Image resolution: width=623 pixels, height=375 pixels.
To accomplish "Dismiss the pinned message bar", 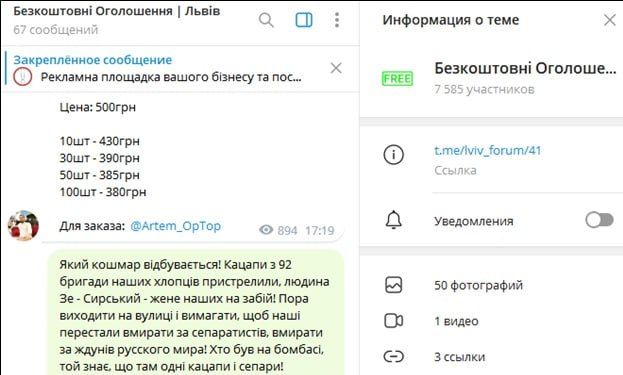I will (336, 68).
